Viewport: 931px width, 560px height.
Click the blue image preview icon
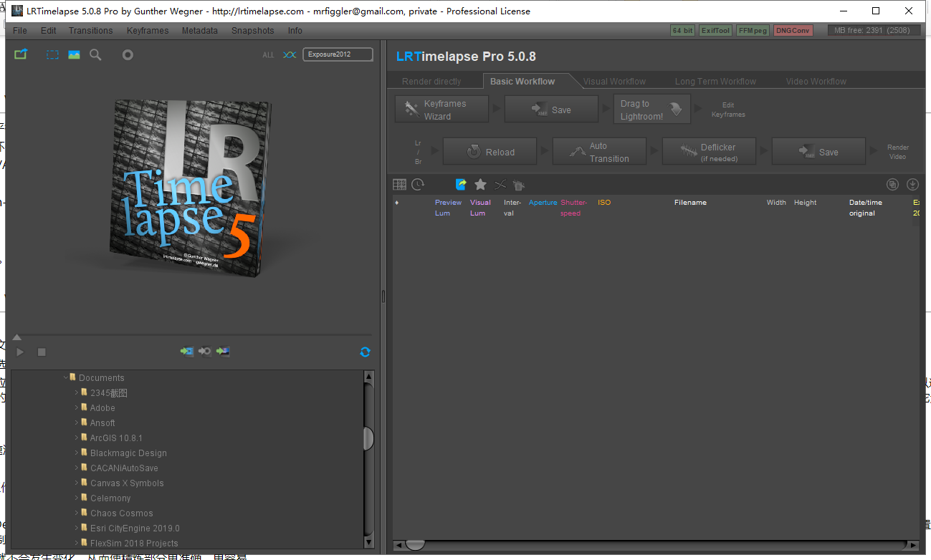coord(74,54)
